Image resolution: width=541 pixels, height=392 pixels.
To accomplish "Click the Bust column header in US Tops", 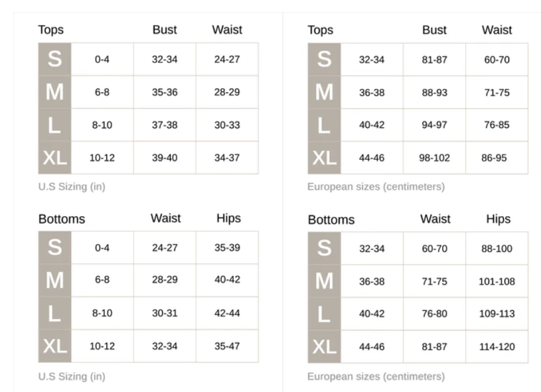I will pos(165,30).
